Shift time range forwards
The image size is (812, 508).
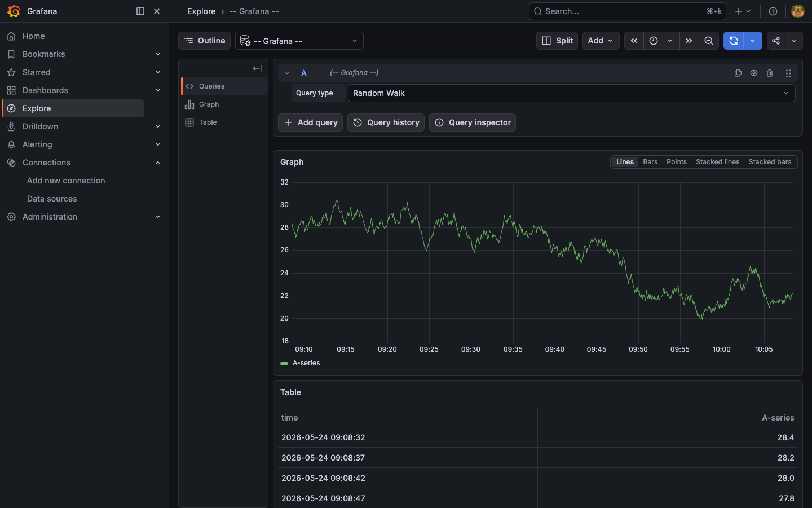[689, 41]
